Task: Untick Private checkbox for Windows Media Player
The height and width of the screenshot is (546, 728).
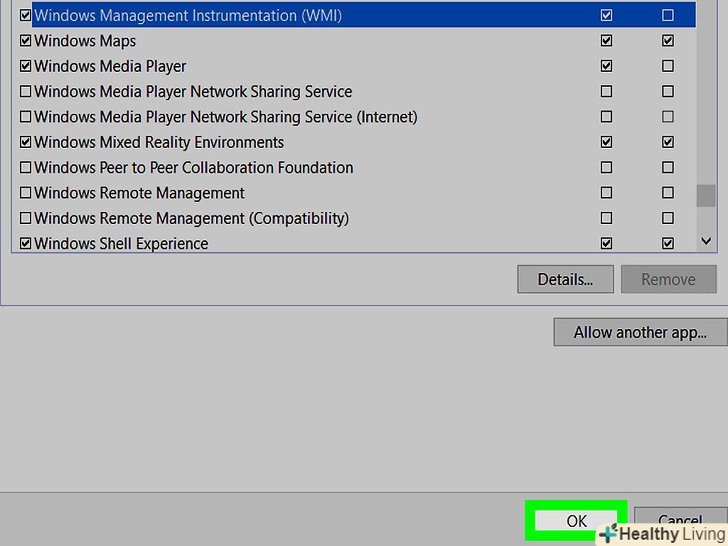Action: pyautogui.click(x=606, y=66)
